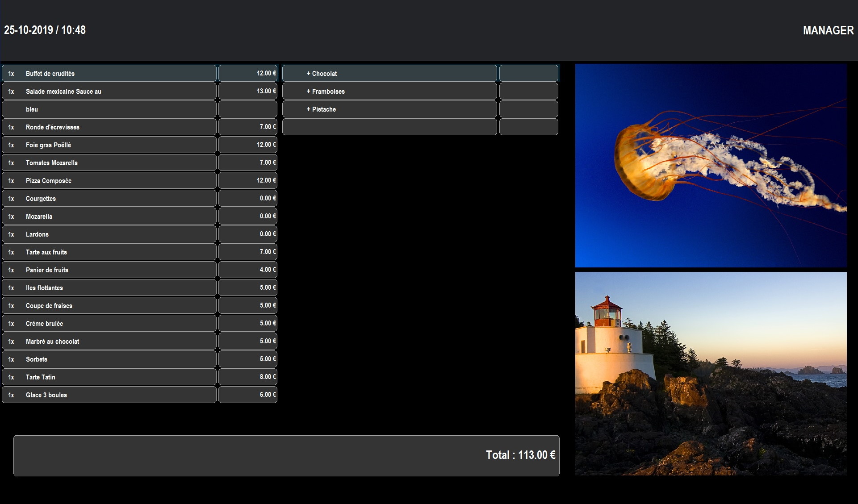
Task: Click the 8.00 € price for Tarte Tatin
Action: pyautogui.click(x=248, y=377)
